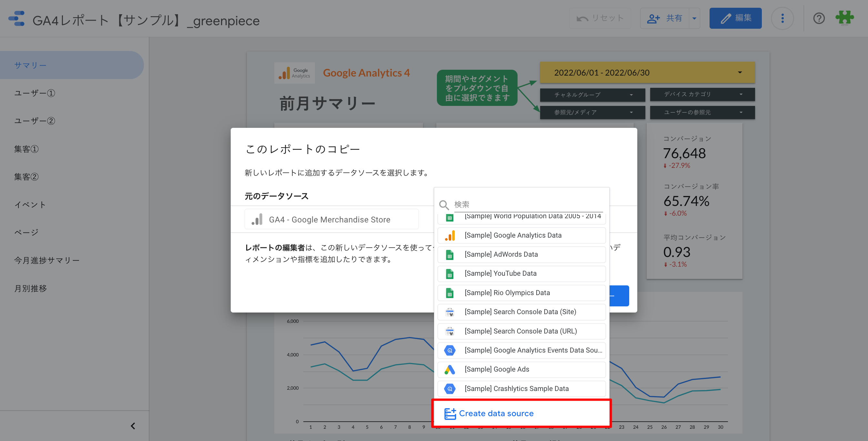Choose [Sample] Search Console Data (URL)
This screenshot has width=868, height=441.
521,331
